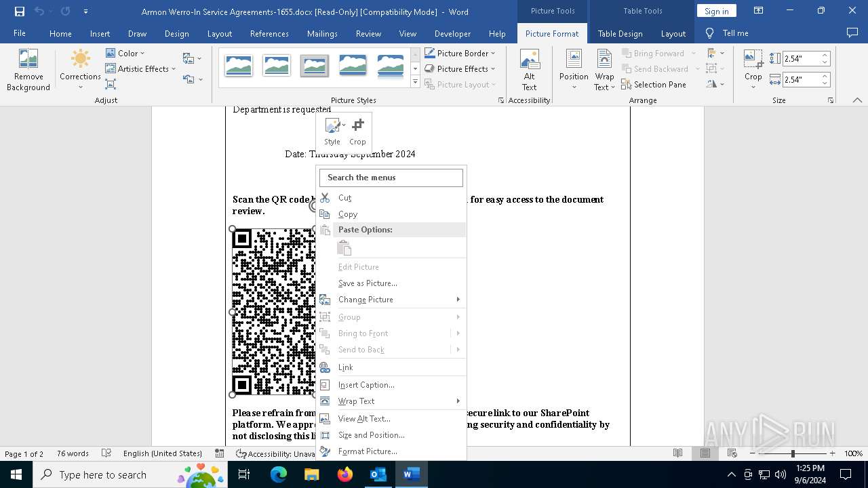The width and height of the screenshot is (868, 488).
Task: Choose Format Picture from context menu
Action: 392,451
